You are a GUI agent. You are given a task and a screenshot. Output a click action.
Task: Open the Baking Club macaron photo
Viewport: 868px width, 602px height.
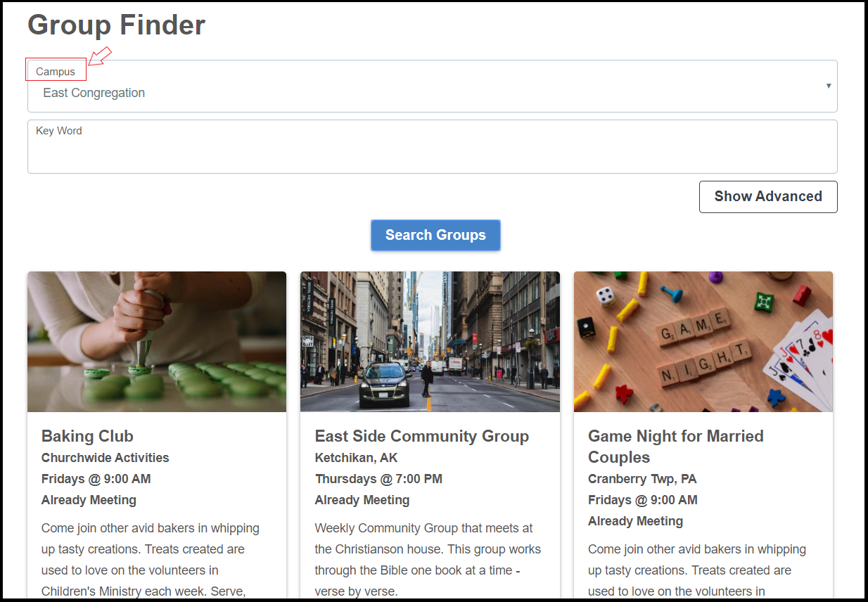(157, 342)
